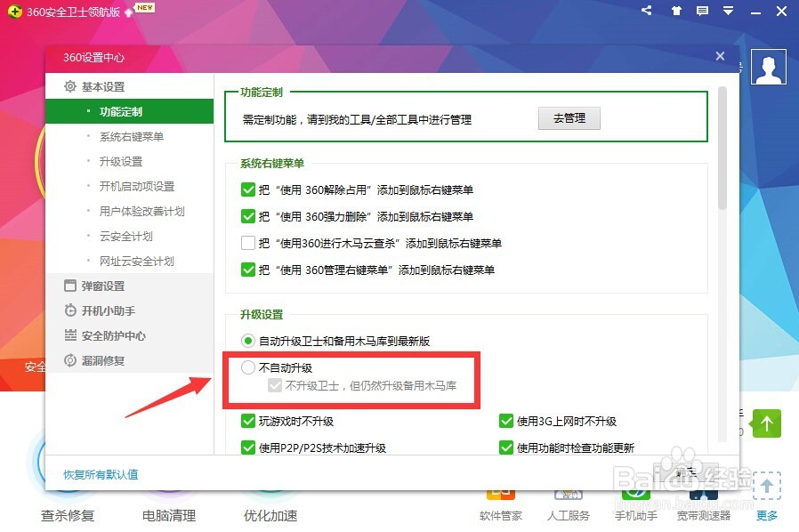Image resolution: width=799 pixels, height=532 pixels.
Task: Uncheck 玩游戏时不升级
Action: pos(248,421)
